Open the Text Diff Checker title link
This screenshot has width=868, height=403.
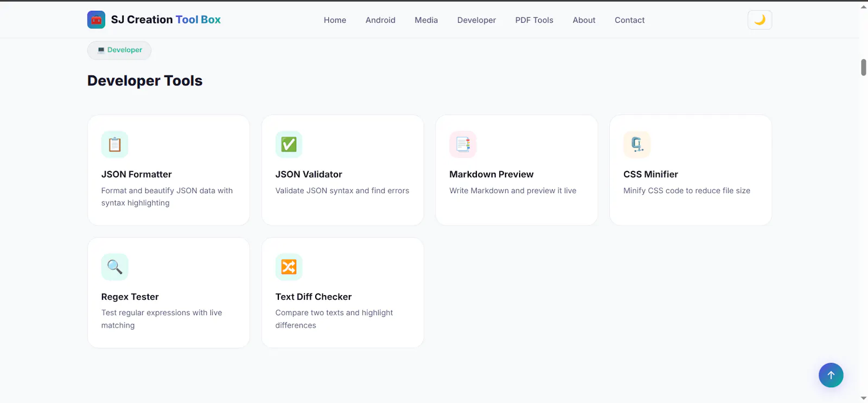tap(313, 297)
